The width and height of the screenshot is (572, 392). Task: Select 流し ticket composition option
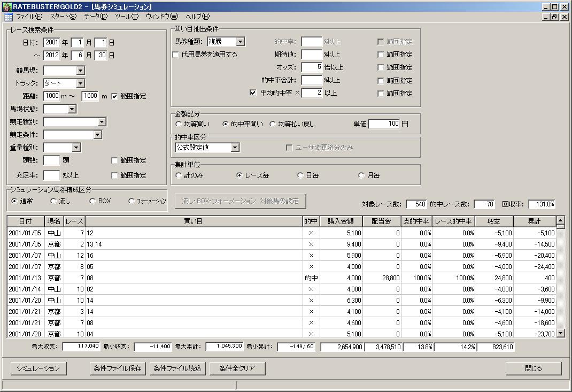(x=53, y=201)
